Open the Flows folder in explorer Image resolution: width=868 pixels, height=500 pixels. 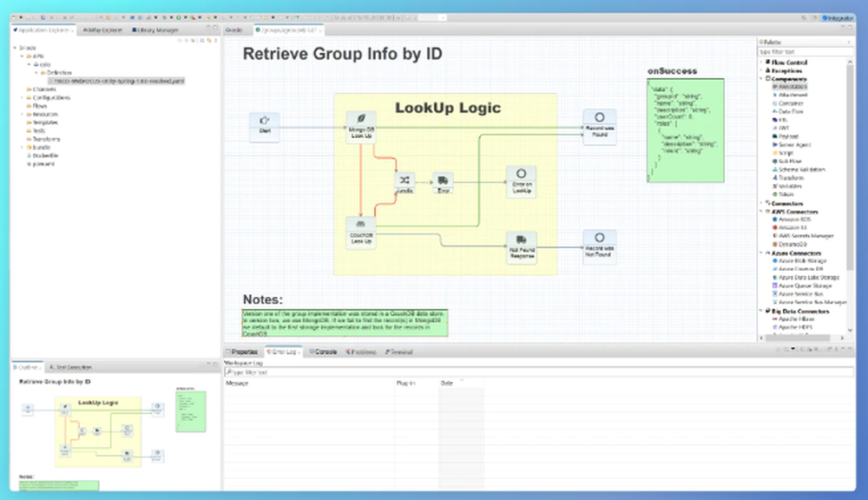[x=36, y=106]
